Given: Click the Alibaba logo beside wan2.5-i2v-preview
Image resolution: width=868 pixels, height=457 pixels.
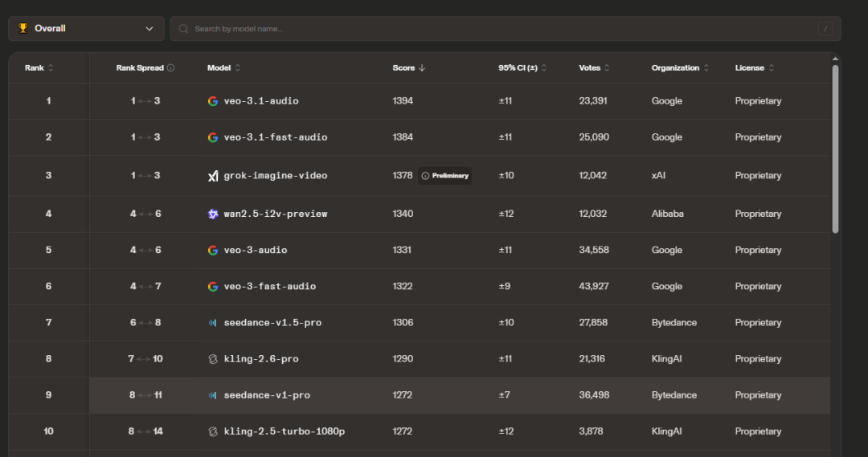Looking at the screenshot, I should (213, 214).
